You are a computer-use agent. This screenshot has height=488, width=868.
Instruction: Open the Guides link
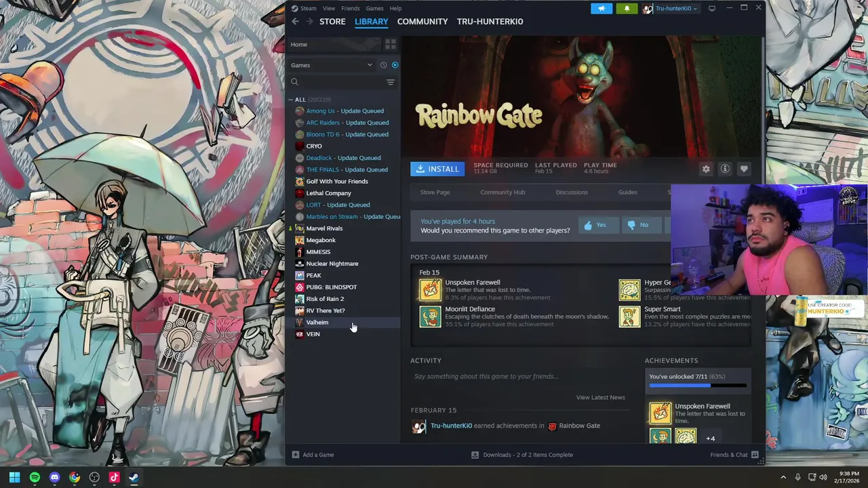click(x=627, y=192)
